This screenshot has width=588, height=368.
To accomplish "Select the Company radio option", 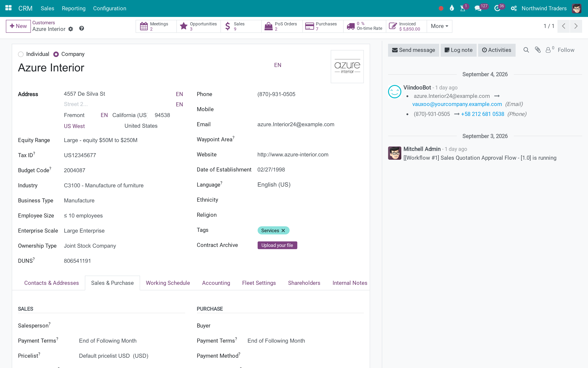I will [56, 54].
